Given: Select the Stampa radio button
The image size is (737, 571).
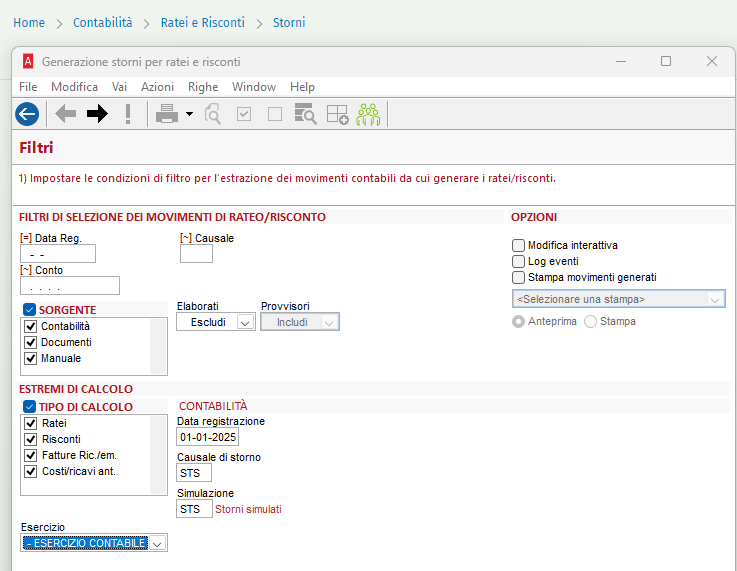Looking at the screenshot, I should 590,321.
